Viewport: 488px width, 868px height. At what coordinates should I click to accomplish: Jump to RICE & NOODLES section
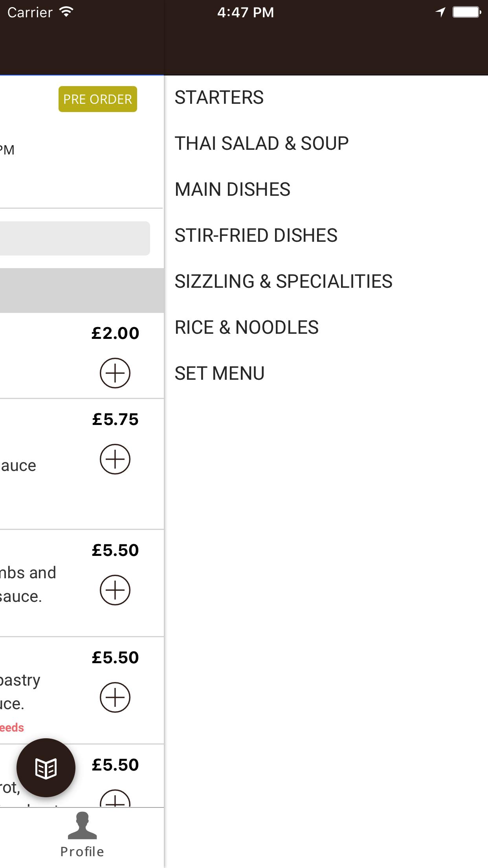click(x=247, y=327)
